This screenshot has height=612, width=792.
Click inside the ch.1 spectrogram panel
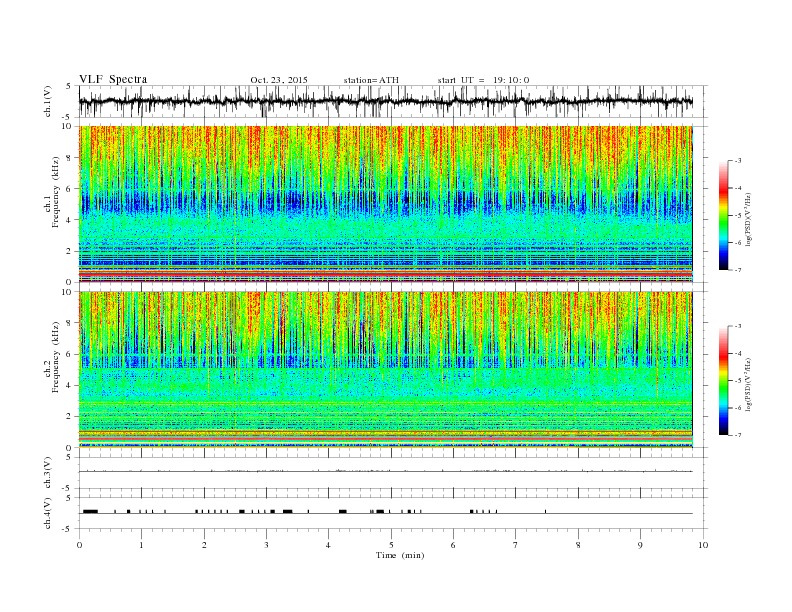click(386, 204)
